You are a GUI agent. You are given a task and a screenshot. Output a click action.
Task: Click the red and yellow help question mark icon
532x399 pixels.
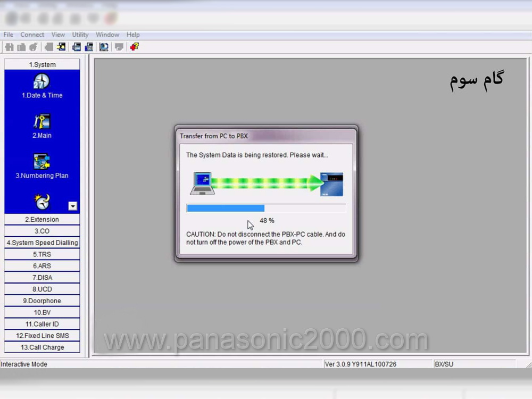point(134,47)
